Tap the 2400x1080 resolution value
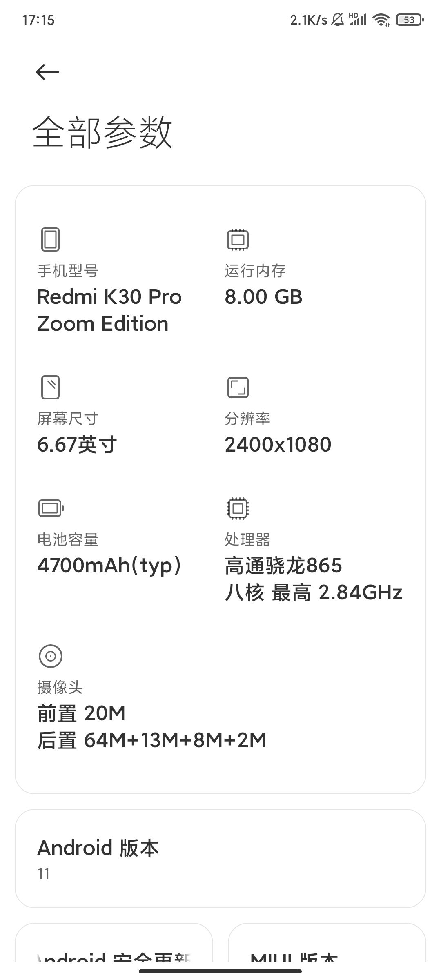Screen dimensions: 441x980 [278, 445]
